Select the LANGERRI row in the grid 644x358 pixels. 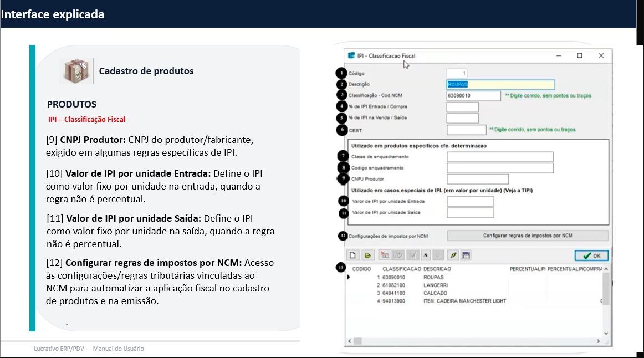pos(435,285)
